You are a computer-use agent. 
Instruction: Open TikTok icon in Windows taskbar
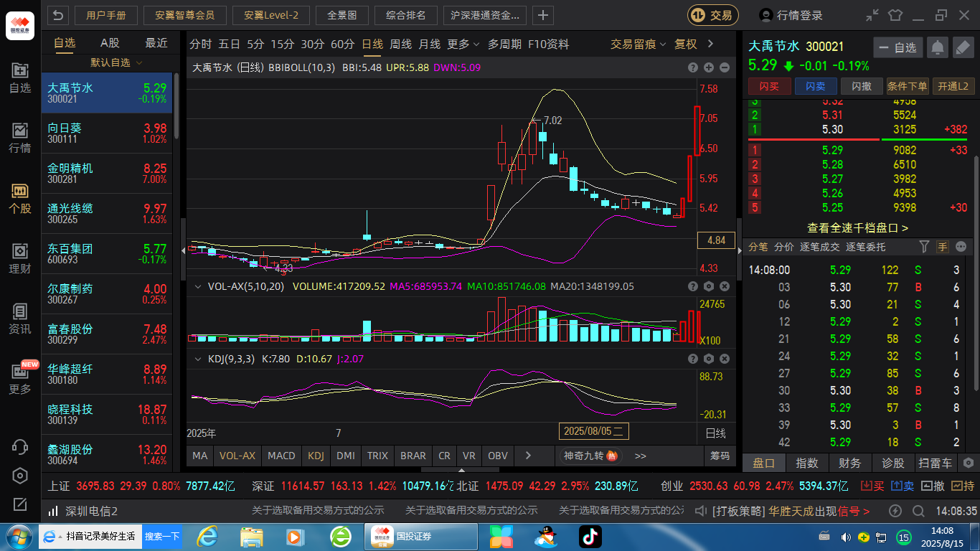tap(590, 537)
